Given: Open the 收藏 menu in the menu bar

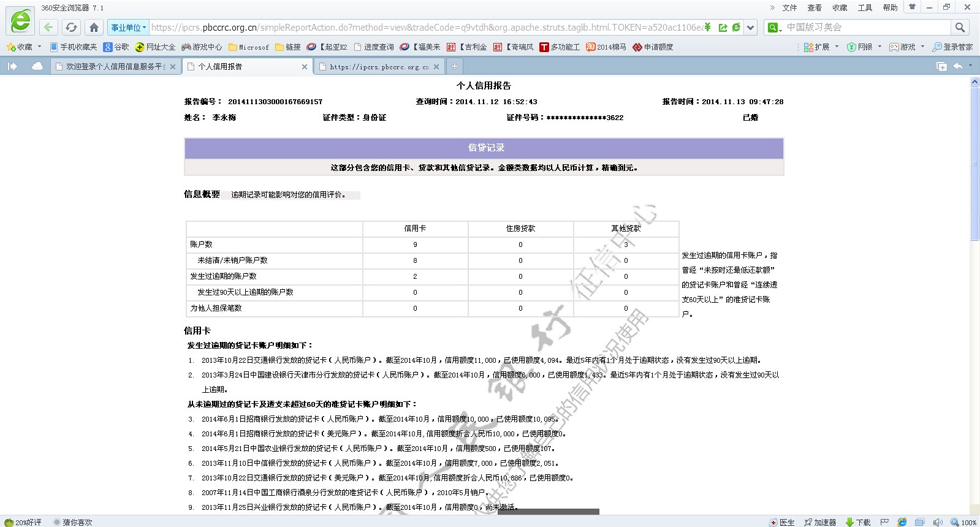Looking at the screenshot, I should 840,7.
